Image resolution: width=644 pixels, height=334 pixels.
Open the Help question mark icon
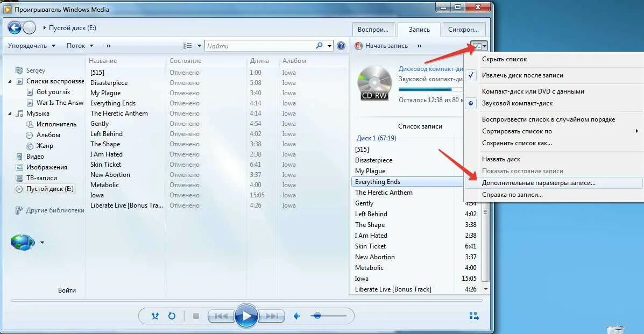(x=341, y=46)
